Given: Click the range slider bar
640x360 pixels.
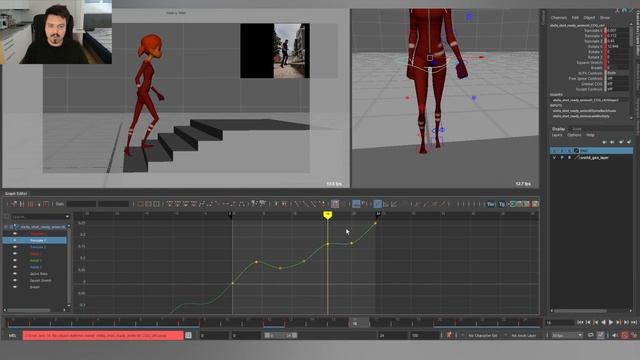Looking at the screenshot, I should pyautogui.click(x=281, y=335).
